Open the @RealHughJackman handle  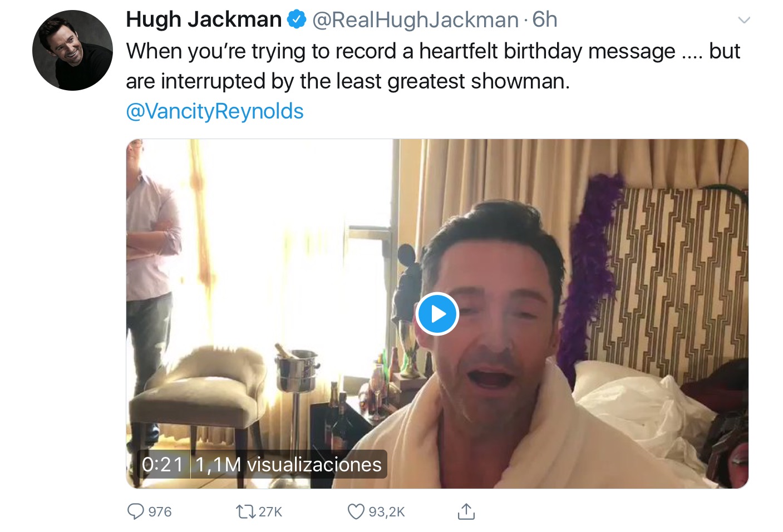(x=415, y=20)
